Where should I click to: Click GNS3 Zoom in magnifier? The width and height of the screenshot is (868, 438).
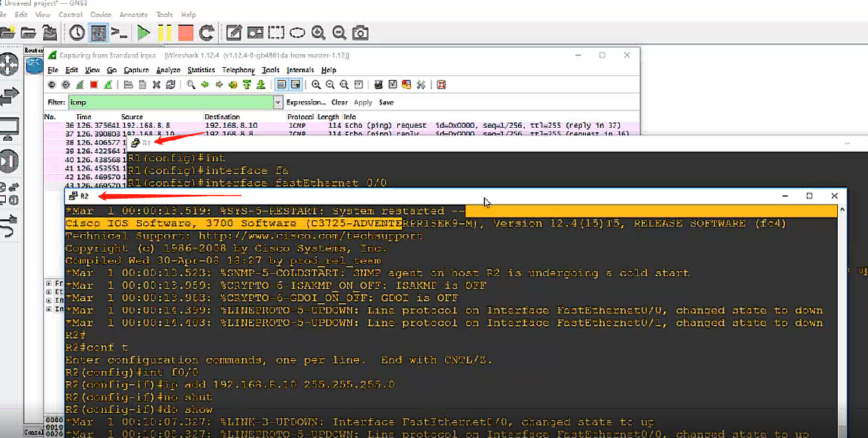[x=319, y=32]
